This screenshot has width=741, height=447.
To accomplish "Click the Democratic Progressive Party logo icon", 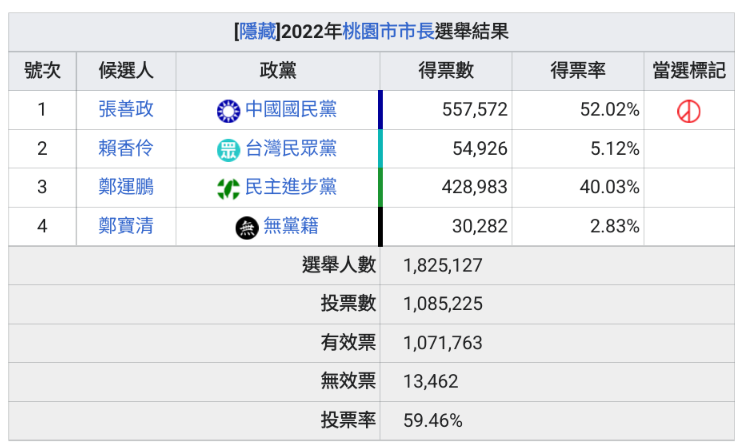I will (x=228, y=188).
